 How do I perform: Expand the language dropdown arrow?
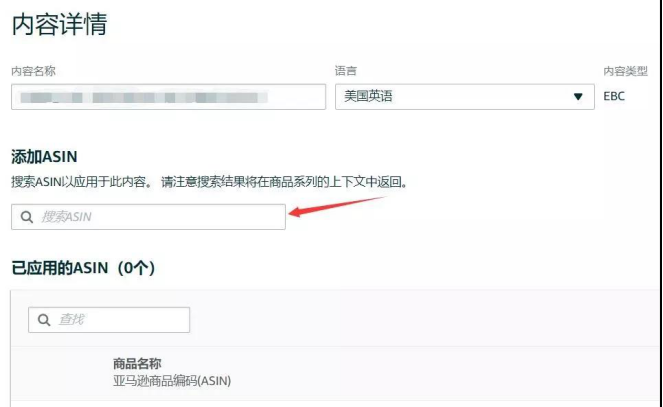point(578,97)
